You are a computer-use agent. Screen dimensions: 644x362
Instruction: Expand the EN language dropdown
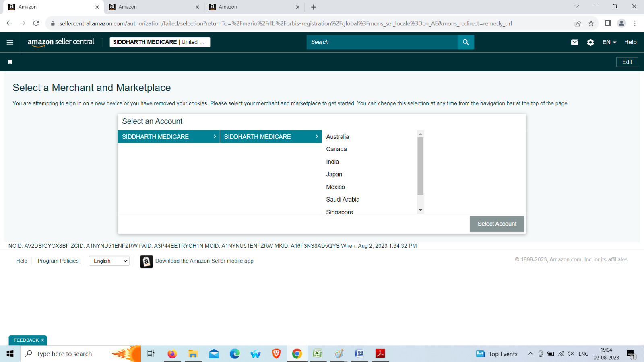pyautogui.click(x=609, y=42)
